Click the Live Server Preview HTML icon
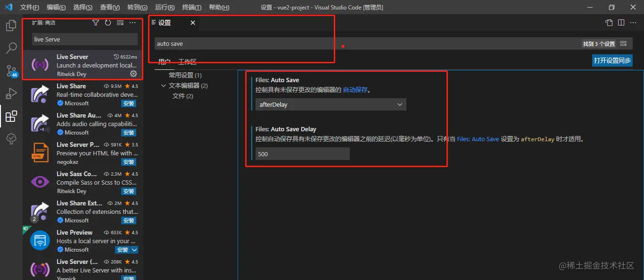Viewport: 644px width, 280px height. coord(40,153)
